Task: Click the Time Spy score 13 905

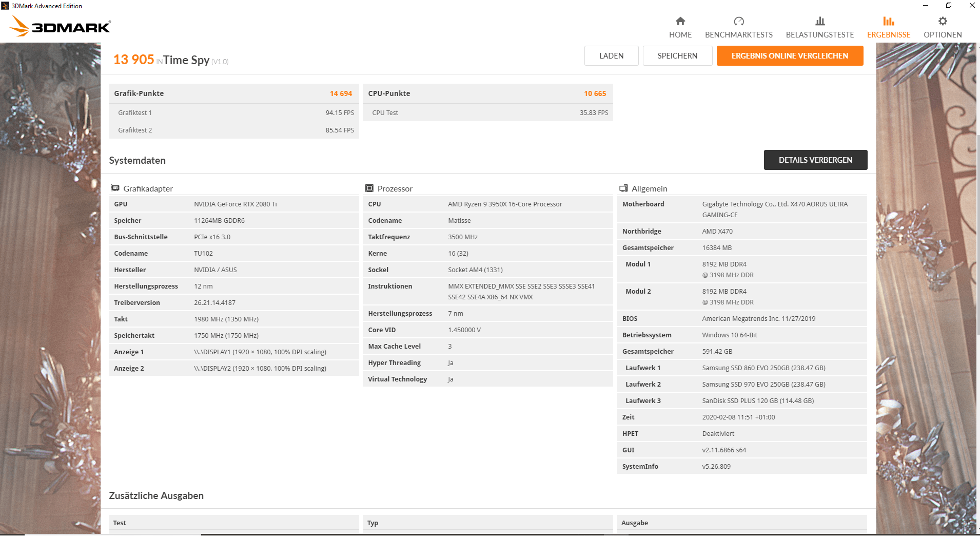Action: 134,60
